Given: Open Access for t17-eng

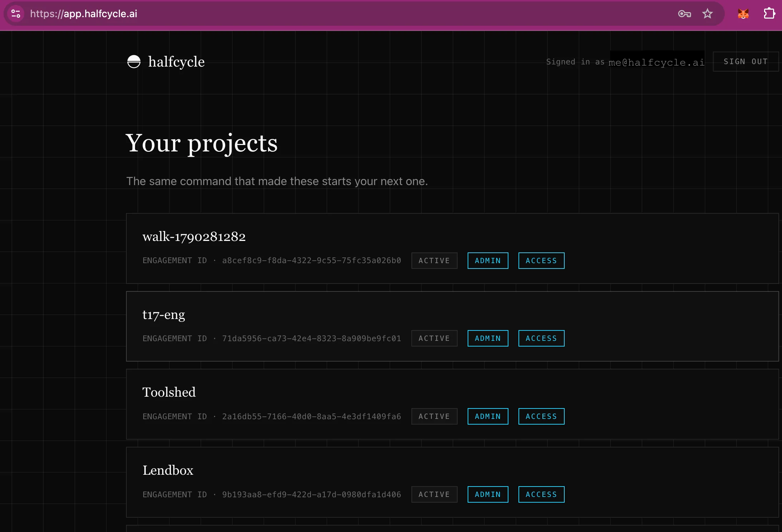Looking at the screenshot, I should tap(541, 338).
